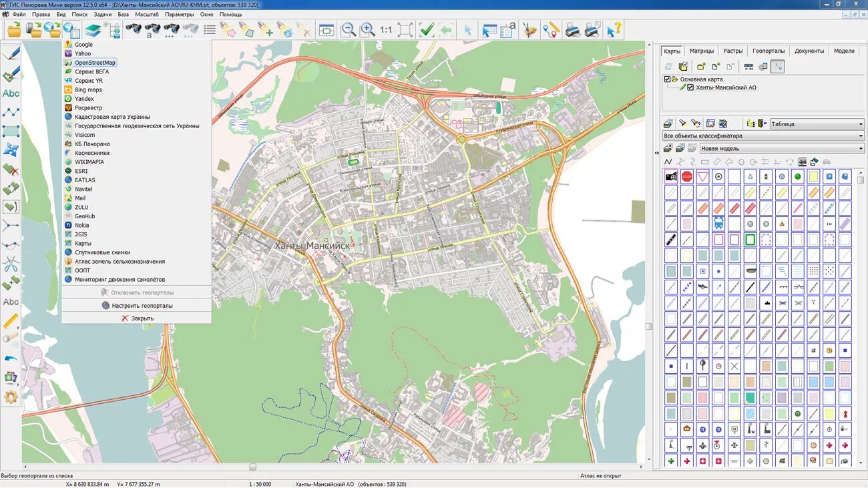
Task: Click the blue bus symbol in classifier grid
Action: point(718,224)
